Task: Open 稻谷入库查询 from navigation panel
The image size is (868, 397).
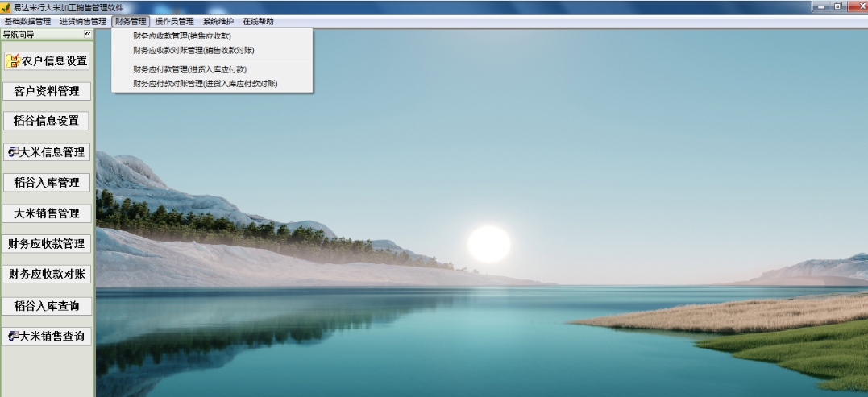Action: coord(47,306)
